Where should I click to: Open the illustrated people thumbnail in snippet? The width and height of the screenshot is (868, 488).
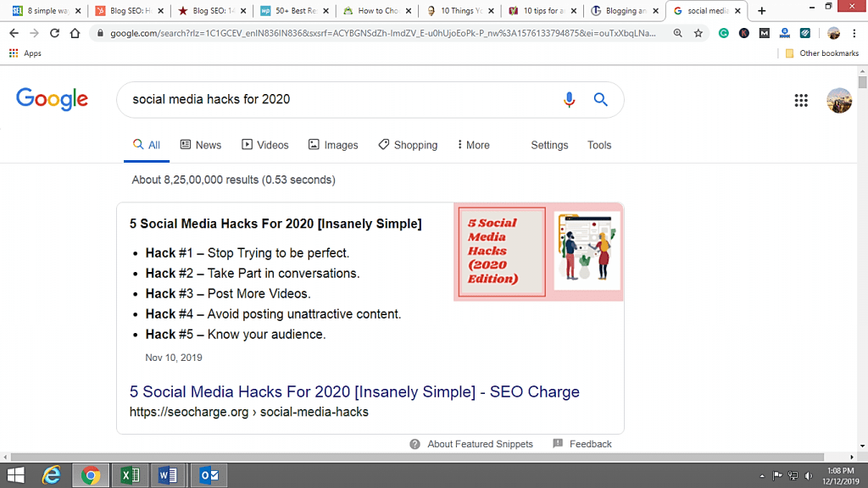point(587,251)
